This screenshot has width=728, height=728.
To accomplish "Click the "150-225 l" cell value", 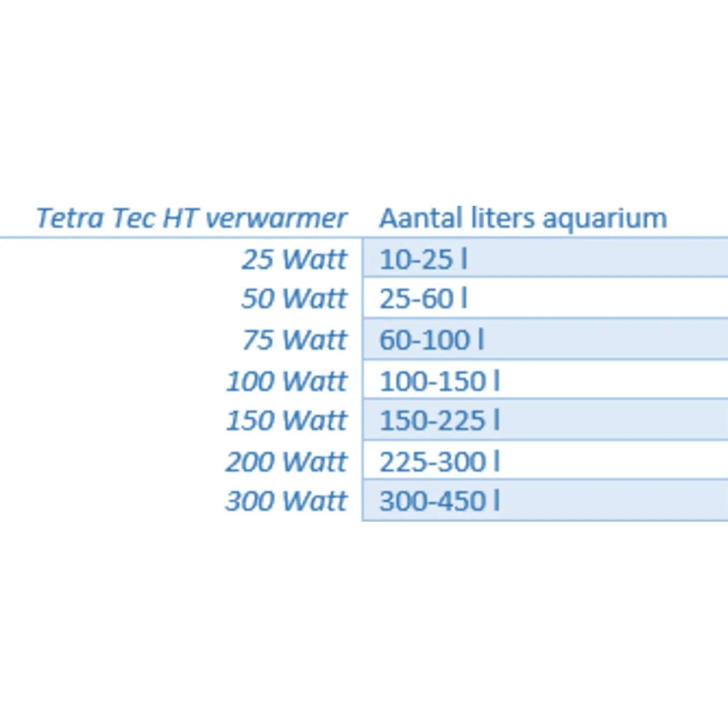I will pyautogui.click(x=439, y=420).
